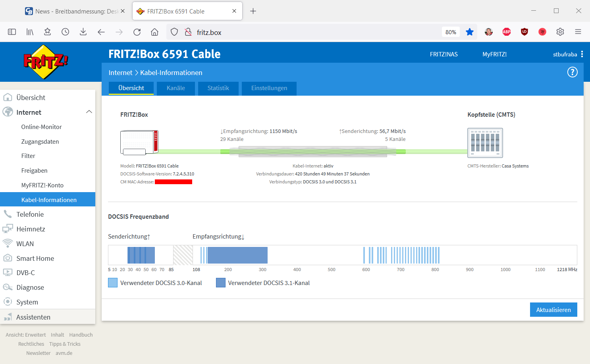Click the Übersicht home icon in sidebar
The image size is (590, 364).
point(8,97)
